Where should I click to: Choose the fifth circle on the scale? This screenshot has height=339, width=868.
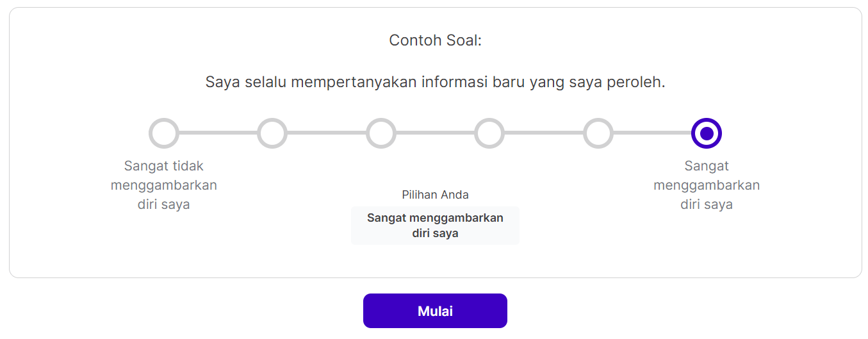point(598,133)
